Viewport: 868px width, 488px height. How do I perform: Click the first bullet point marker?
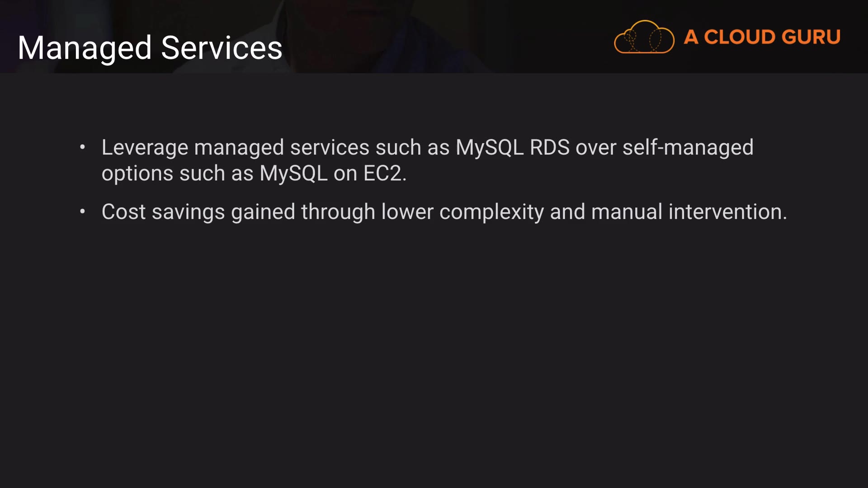point(82,147)
